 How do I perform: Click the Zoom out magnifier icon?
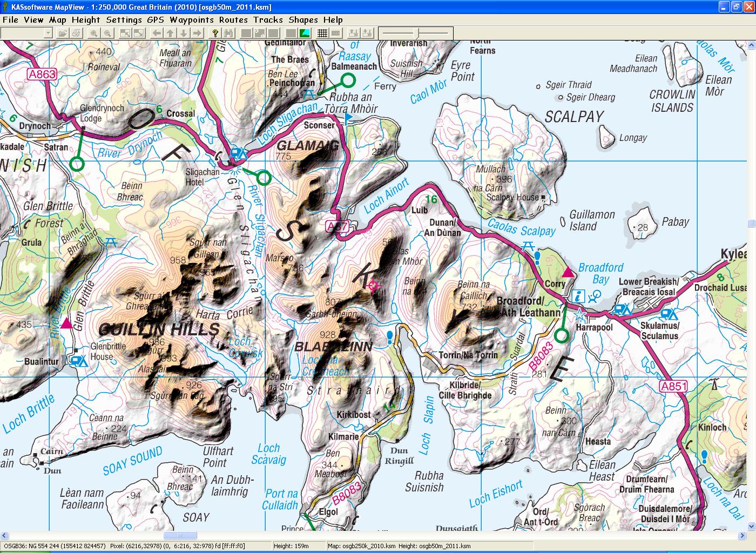(x=107, y=33)
